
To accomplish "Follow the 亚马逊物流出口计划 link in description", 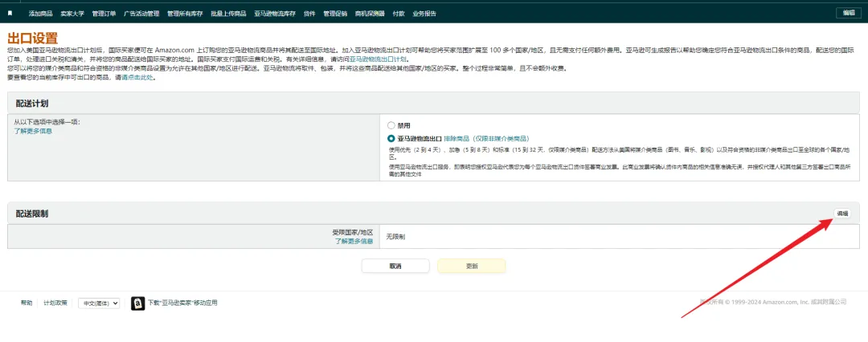I will pos(378,59).
